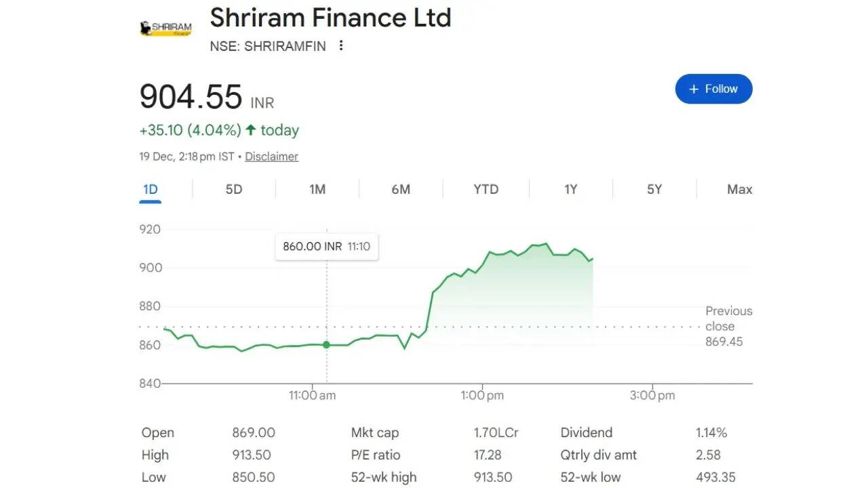The height and width of the screenshot is (488, 868).
Task: Show the Max range chart
Action: pos(739,189)
